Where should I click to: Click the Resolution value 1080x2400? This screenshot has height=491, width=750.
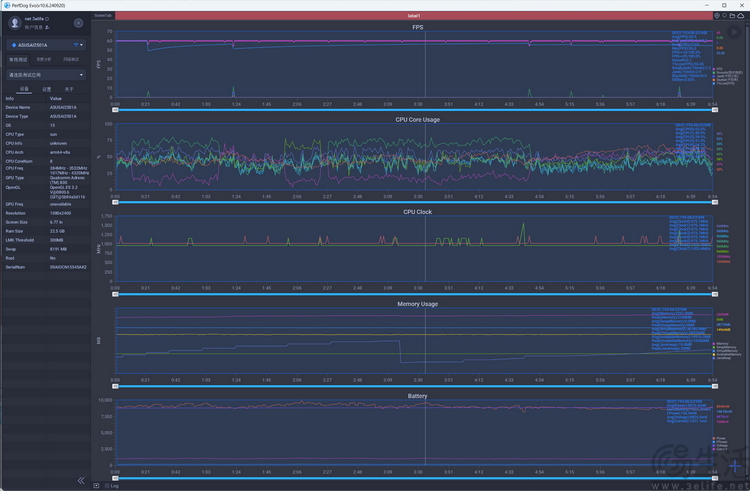[x=60, y=213]
